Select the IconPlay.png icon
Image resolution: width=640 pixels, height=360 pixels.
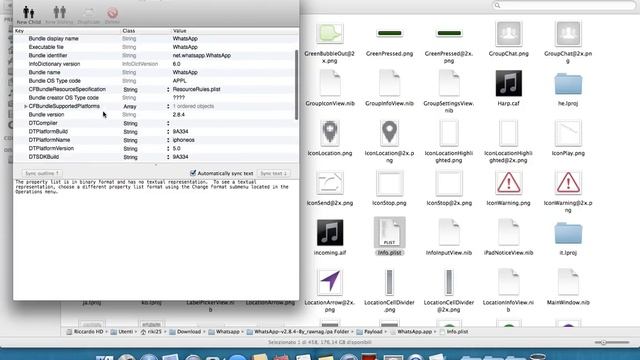pyautogui.click(x=568, y=133)
